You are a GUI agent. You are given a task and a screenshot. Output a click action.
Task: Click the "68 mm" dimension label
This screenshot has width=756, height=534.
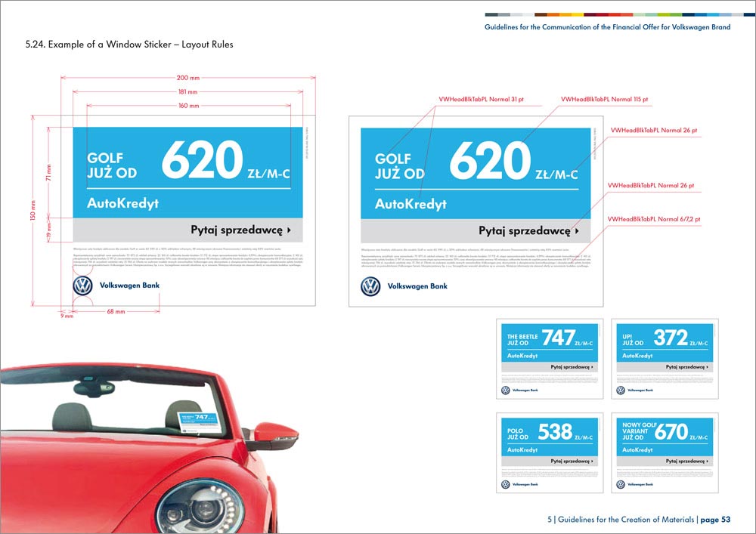tap(116, 311)
